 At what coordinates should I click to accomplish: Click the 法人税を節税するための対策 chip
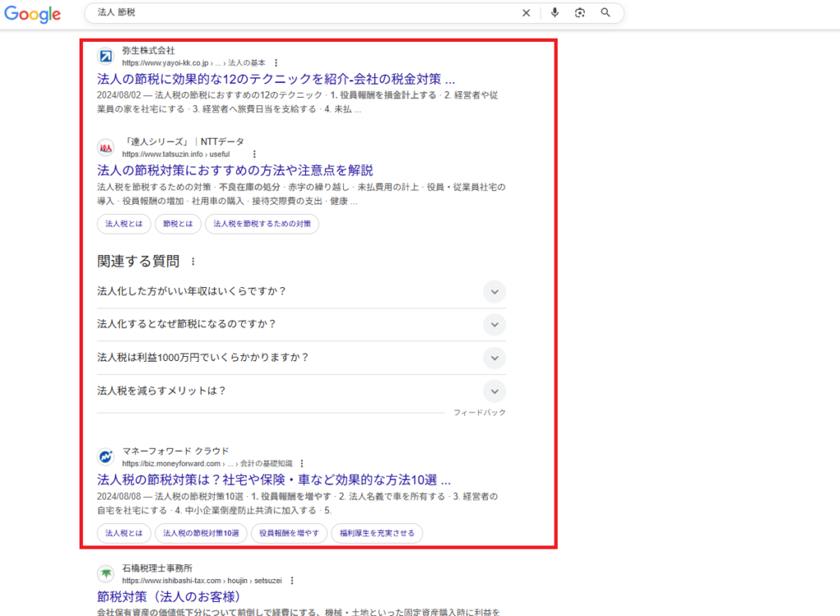click(x=262, y=224)
